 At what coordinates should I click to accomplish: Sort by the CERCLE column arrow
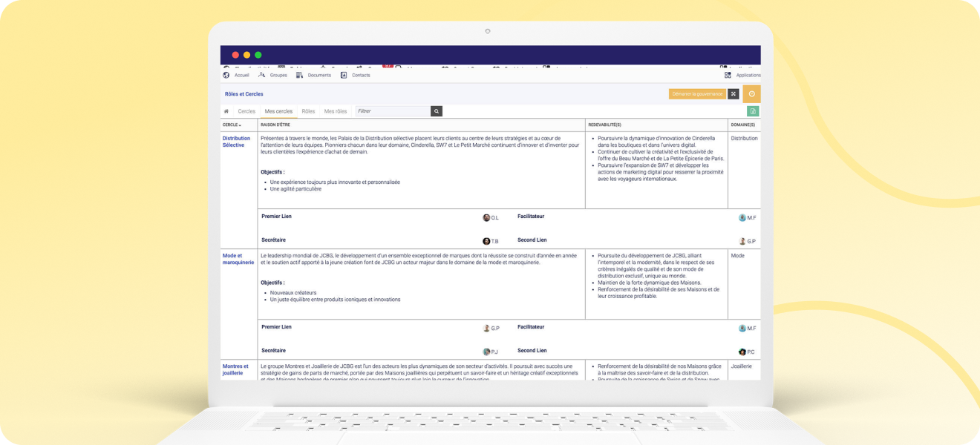(x=232, y=125)
